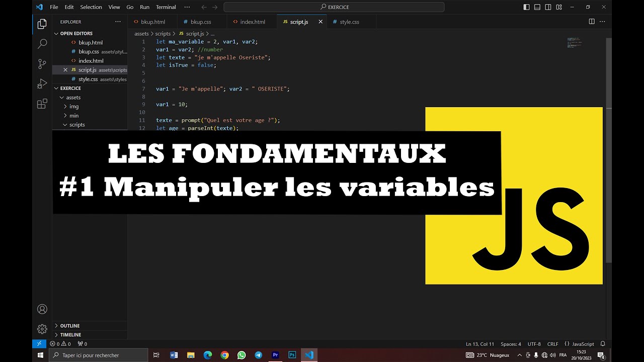This screenshot has width=644, height=362.
Task: Open the Terminal menu
Action: (x=166, y=7)
